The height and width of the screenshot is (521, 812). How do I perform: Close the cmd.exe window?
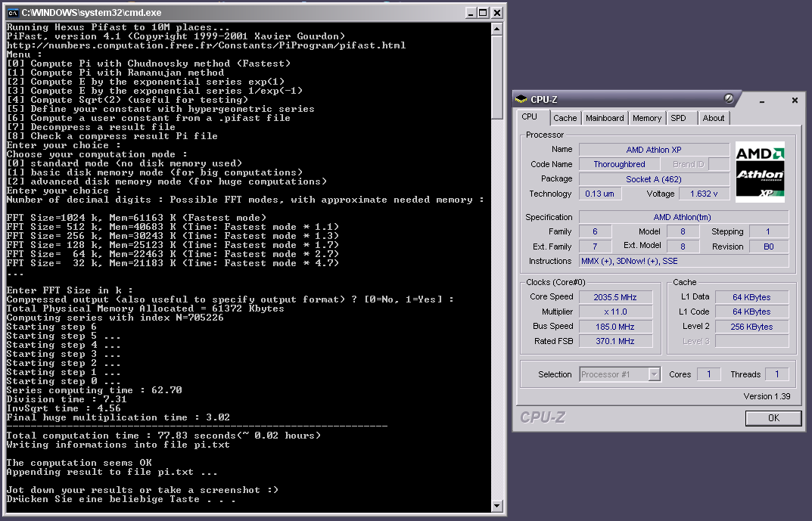point(497,12)
